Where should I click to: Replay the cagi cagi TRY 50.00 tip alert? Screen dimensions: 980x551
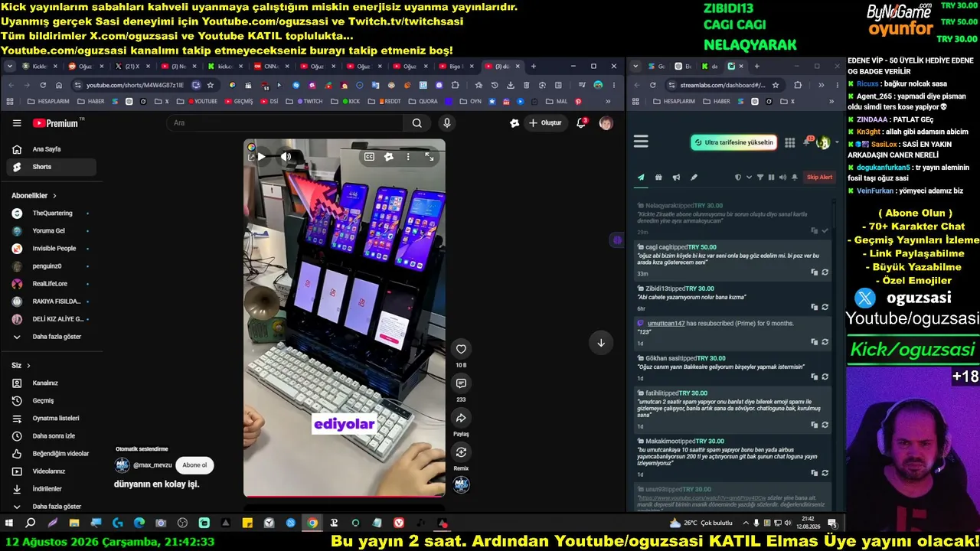click(x=825, y=272)
